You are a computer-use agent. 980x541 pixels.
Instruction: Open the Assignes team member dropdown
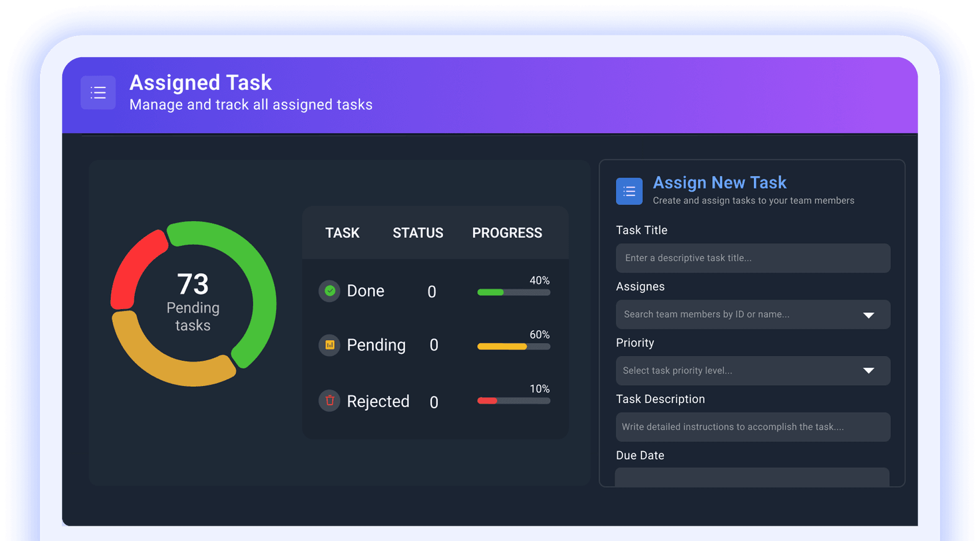[753, 314]
